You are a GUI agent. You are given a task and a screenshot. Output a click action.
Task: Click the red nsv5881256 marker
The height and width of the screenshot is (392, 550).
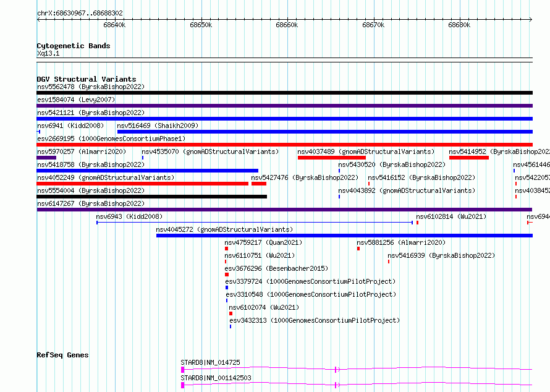tap(358, 249)
